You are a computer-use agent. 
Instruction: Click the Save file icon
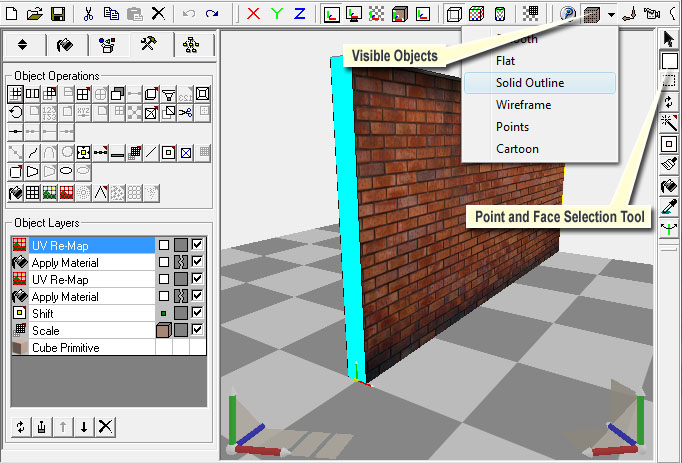(57, 14)
